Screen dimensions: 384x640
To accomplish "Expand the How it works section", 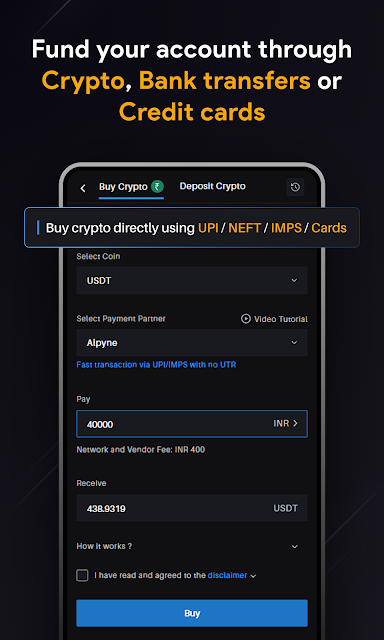I will [192, 546].
